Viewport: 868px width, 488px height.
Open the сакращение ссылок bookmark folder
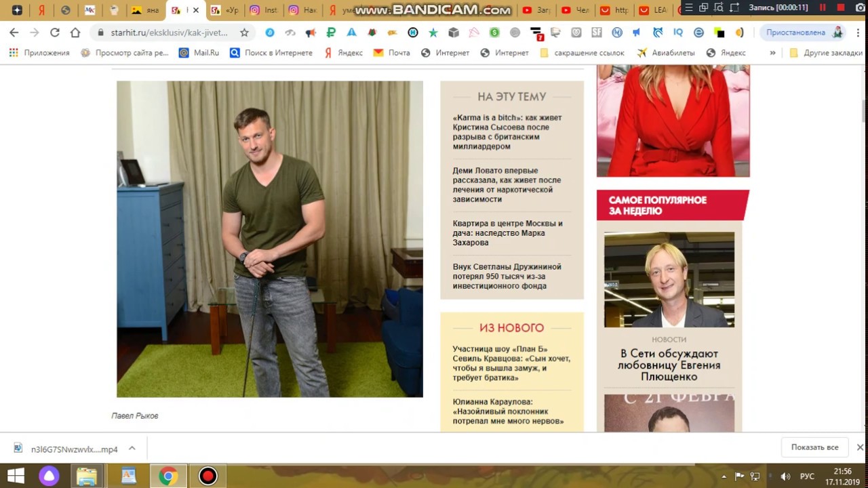pos(583,53)
